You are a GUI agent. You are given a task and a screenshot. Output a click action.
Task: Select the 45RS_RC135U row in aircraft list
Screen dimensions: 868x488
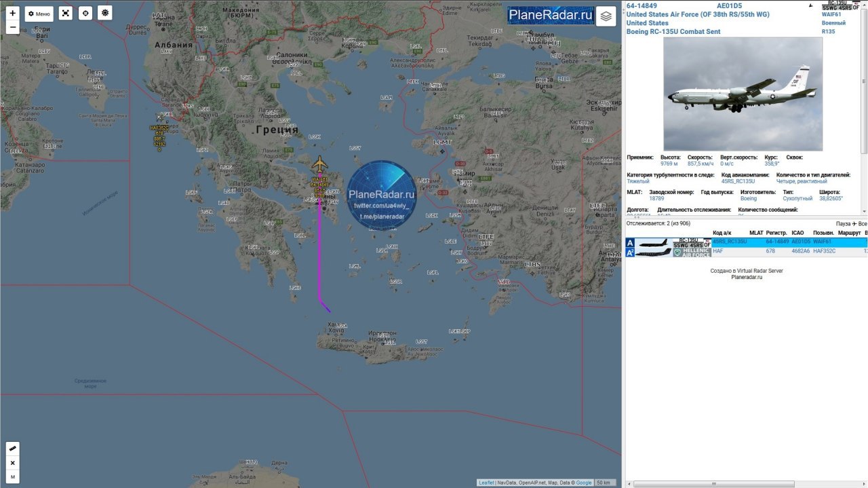[x=746, y=242]
